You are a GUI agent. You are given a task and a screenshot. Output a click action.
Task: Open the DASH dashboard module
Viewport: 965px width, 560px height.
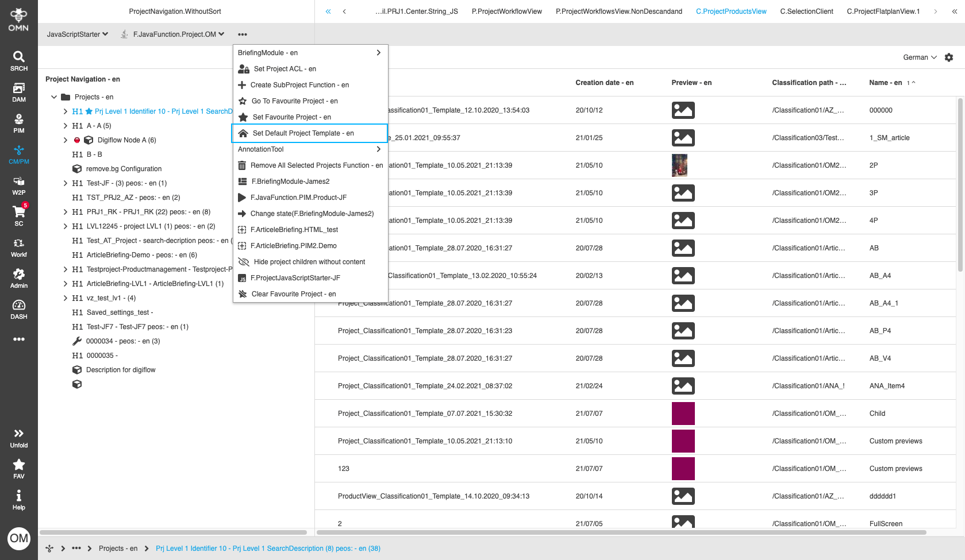tap(18, 310)
